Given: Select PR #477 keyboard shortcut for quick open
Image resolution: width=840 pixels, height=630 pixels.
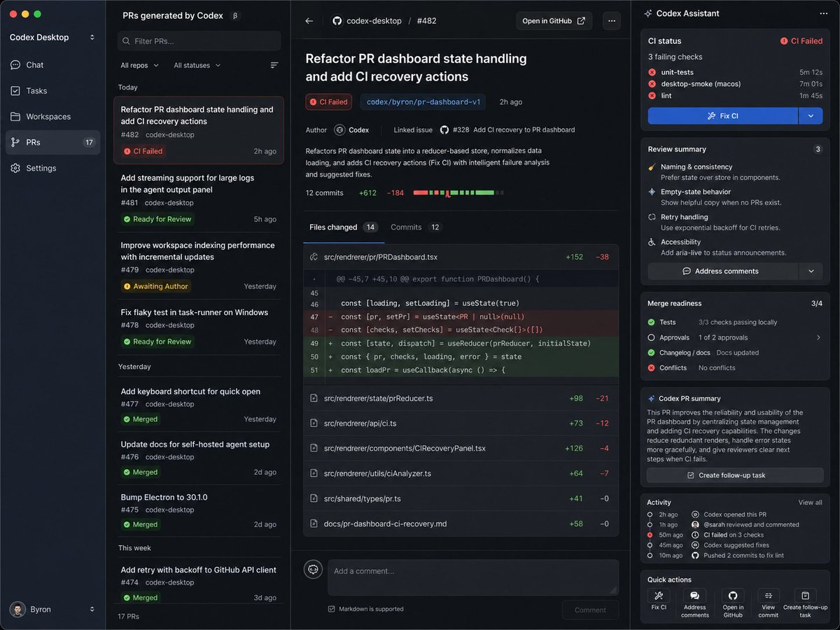Looking at the screenshot, I should coord(199,405).
